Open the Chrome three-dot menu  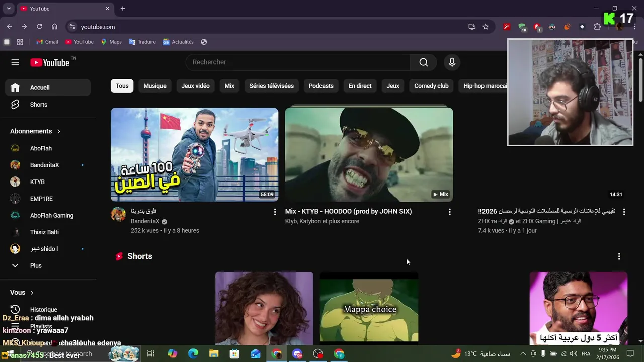(635, 27)
